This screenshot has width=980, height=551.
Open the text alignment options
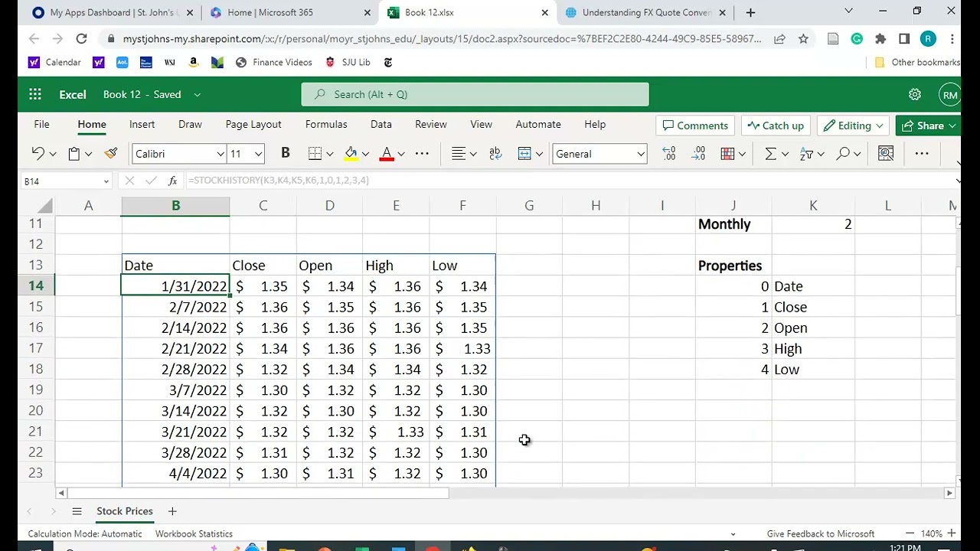(x=459, y=154)
